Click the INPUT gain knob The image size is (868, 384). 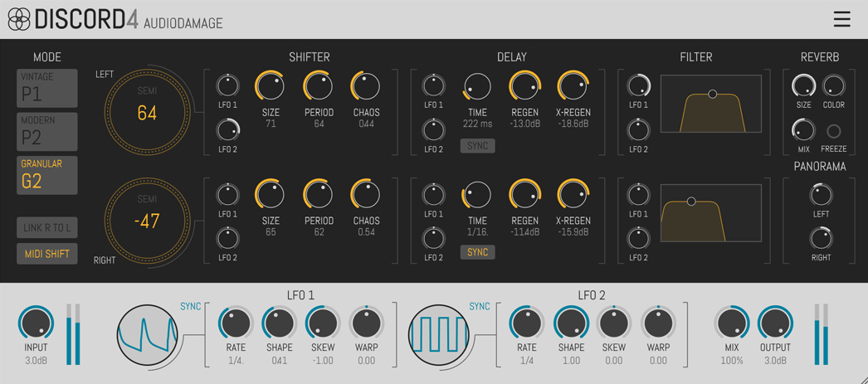pyautogui.click(x=36, y=323)
